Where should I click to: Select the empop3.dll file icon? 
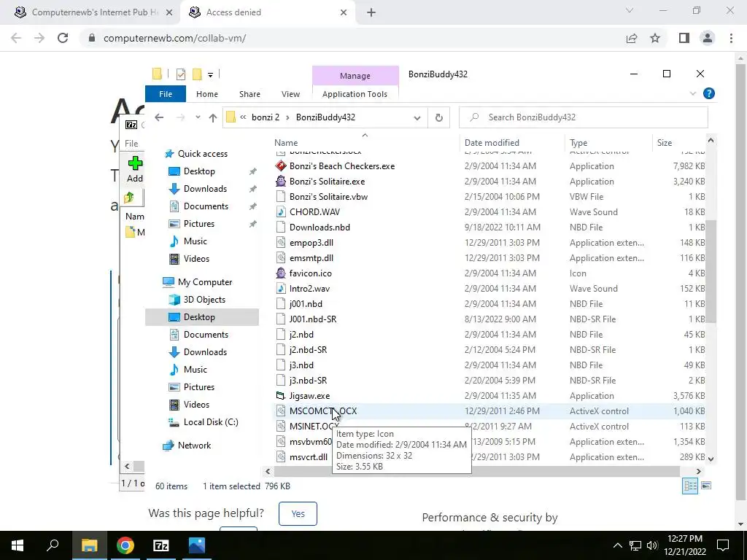(281, 243)
